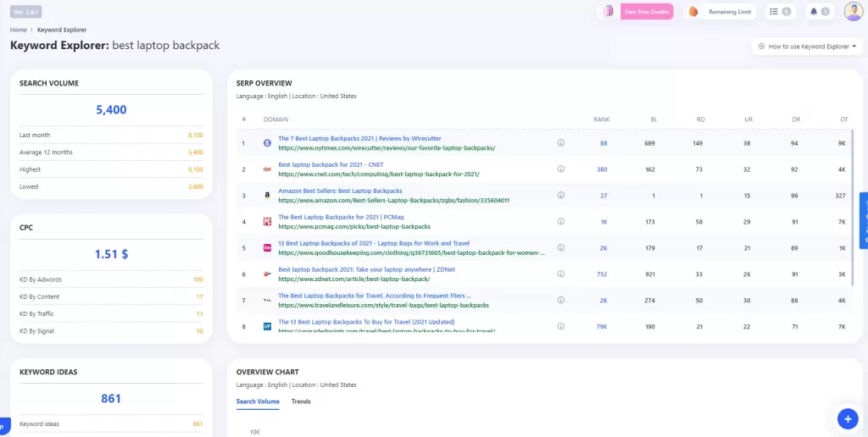This screenshot has height=437, width=868.
Task: Click the Good Housekeeping favicon
Action: click(267, 248)
